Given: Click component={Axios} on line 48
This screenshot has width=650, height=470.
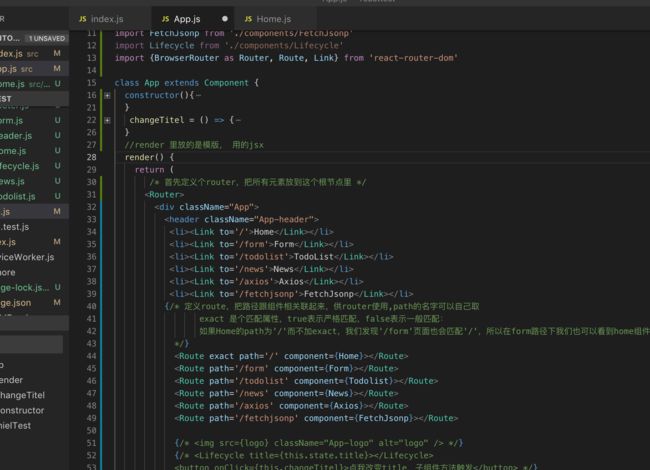Looking at the screenshot, I should [x=321, y=406].
